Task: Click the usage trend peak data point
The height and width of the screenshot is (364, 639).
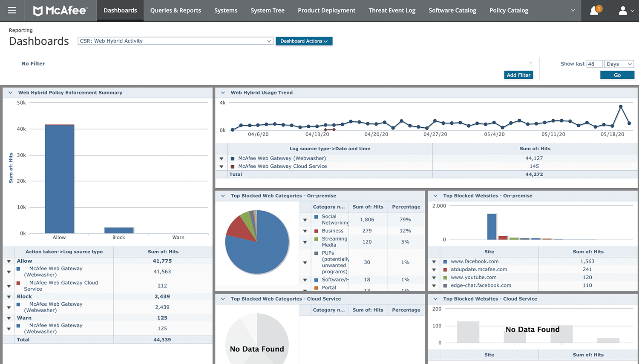Action: click(621, 106)
